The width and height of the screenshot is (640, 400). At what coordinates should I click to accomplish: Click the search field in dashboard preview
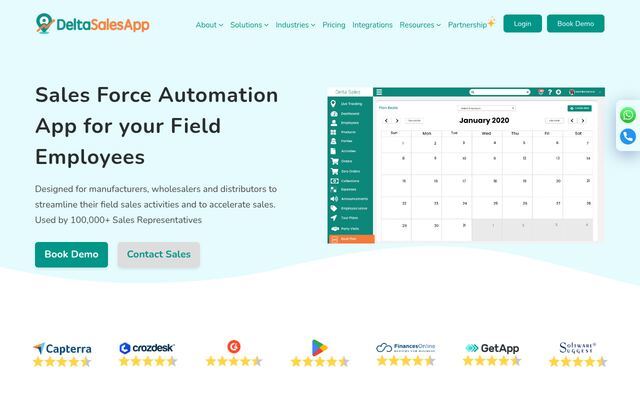click(500, 92)
